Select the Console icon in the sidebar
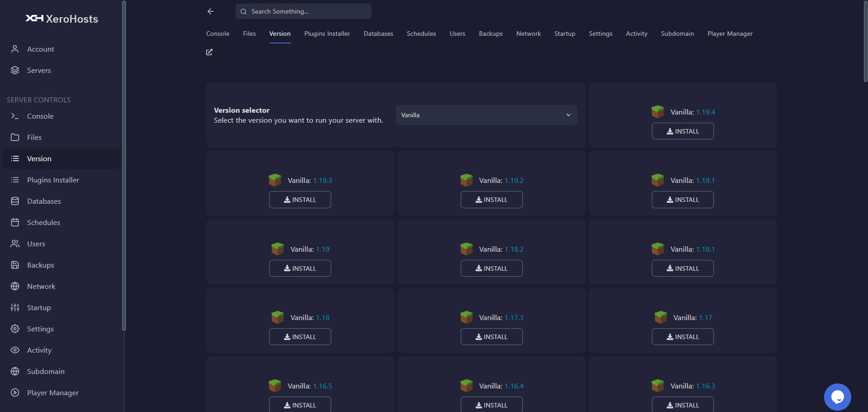The width and height of the screenshot is (868, 412). [15, 116]
